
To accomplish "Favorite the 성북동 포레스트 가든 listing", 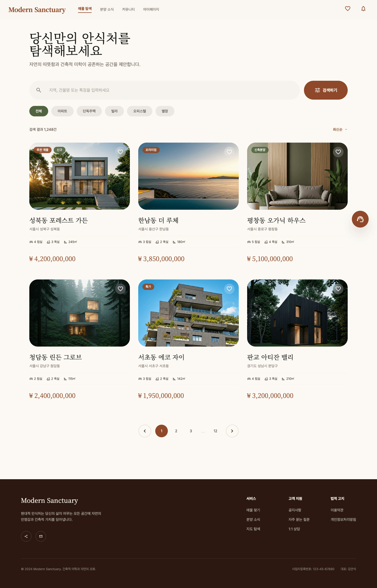I will pos(120,152).
